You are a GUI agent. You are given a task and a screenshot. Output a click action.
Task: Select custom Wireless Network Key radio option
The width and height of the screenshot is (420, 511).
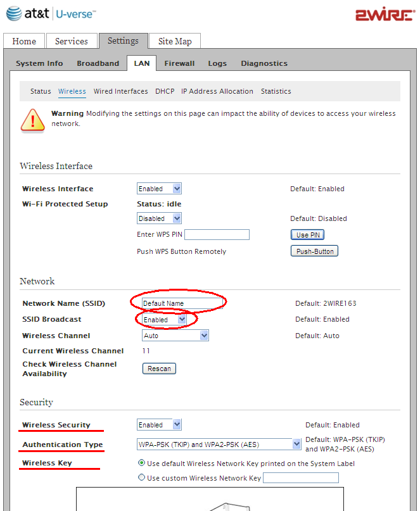tap(141, 477)
